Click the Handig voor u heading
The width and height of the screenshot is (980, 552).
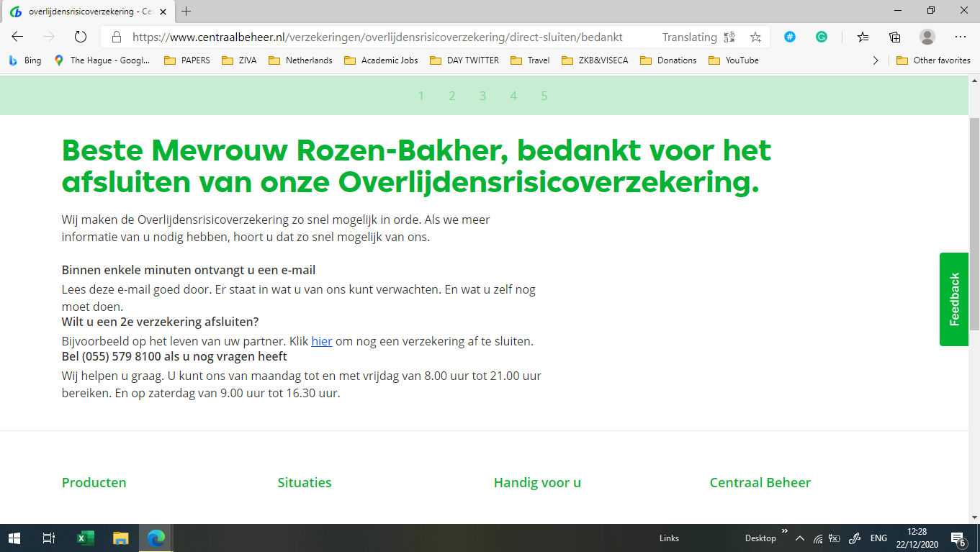coord(537,483)
